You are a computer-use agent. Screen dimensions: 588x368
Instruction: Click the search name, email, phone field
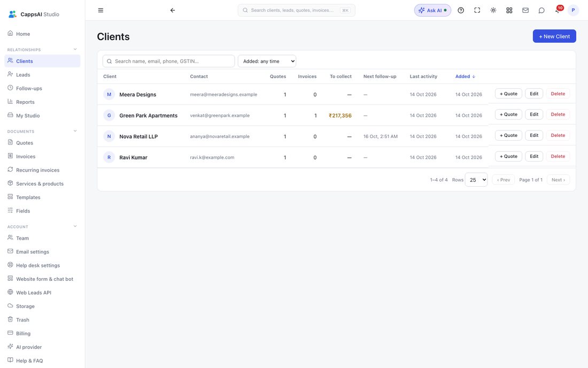click(x=169, y=61)
